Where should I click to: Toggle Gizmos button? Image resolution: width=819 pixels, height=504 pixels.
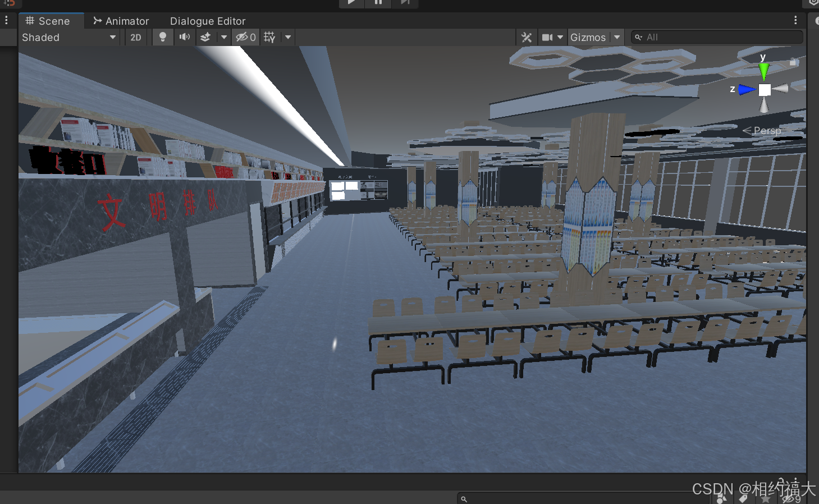click(588, 37)
